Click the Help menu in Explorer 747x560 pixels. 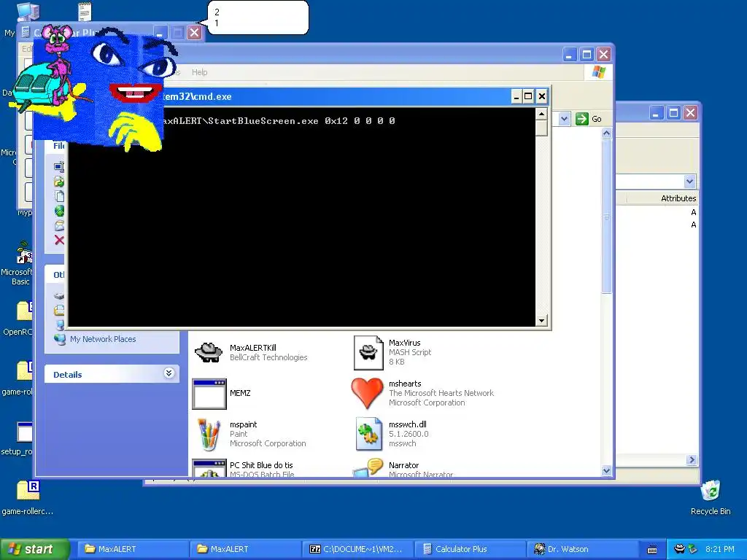tap(200, 72)
